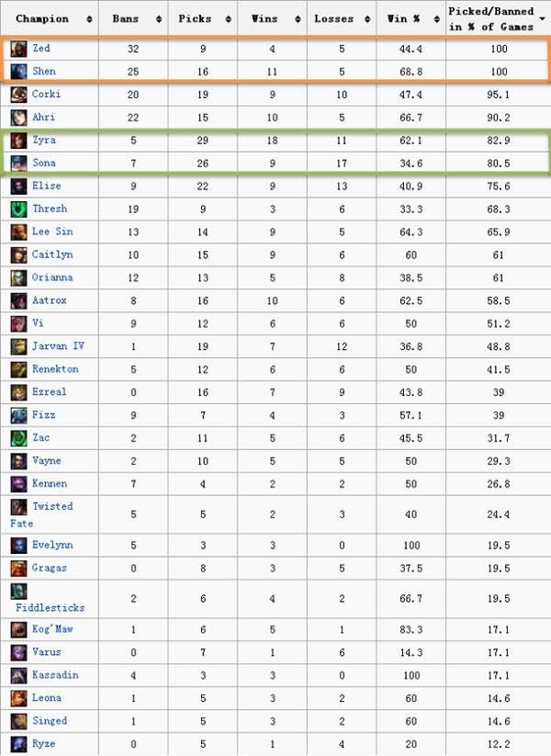
Task: Open the Orianna champion link
Action: click(x=52, y=277)
